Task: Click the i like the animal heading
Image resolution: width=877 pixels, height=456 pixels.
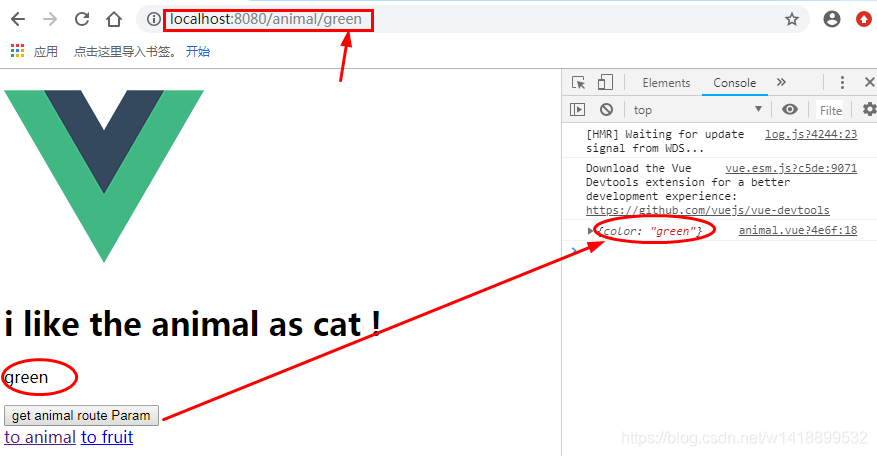Action: tap(192, 325)
